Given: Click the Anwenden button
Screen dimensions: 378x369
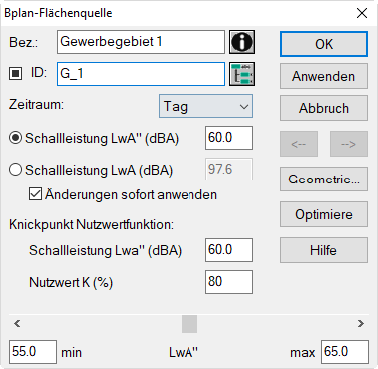Looking at the screenshot, I should tap(324, 76).
